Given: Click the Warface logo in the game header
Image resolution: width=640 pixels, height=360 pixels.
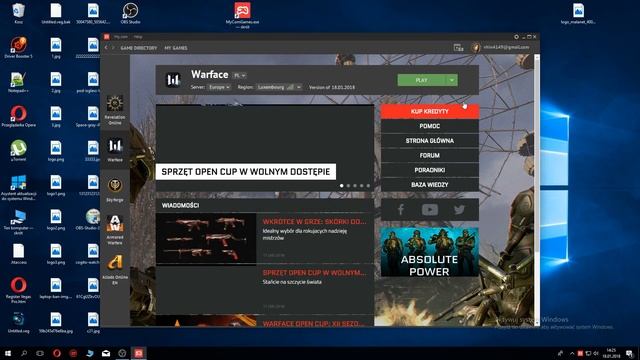Looking at the screenshot, I should pos(173,80).
